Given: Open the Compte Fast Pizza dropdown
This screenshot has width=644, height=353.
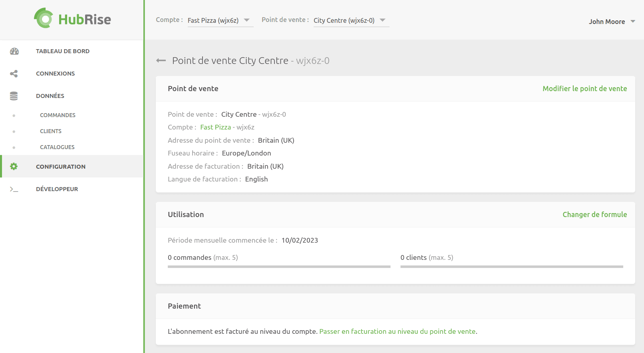Looking at the screenshot, I should (x=220, y=20).
